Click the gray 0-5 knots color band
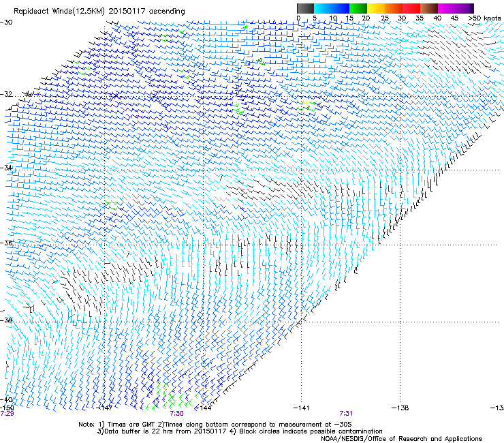This screenshot has width=504, height=443. 305,8
